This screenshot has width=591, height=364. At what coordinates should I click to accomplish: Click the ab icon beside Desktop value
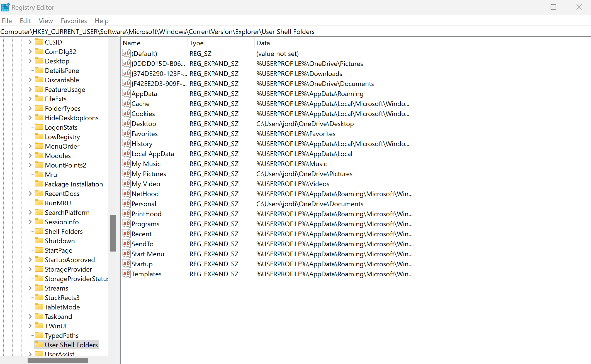pyautogui.click(x=127, y=124)
